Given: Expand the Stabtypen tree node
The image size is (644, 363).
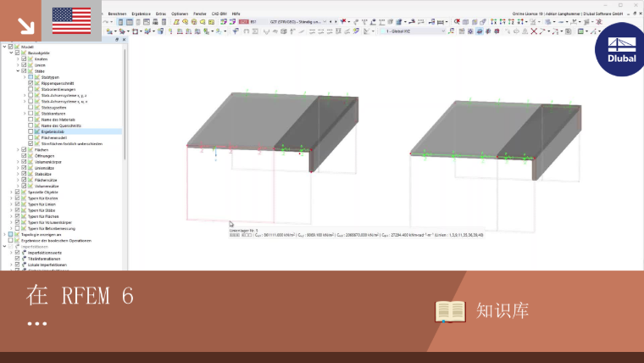Looking at the screenshot, I should click(x=25, y=77).
